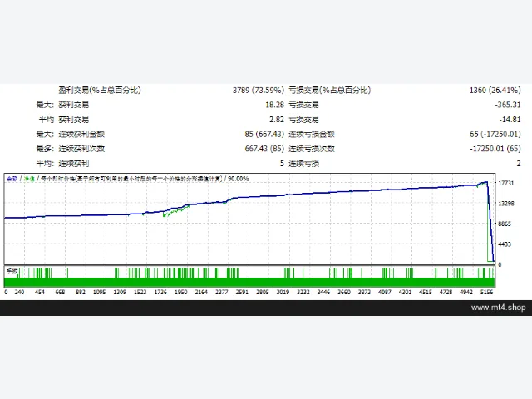Click the '手数' lots panel label
The image size is (532, 399).
(12, 271)
